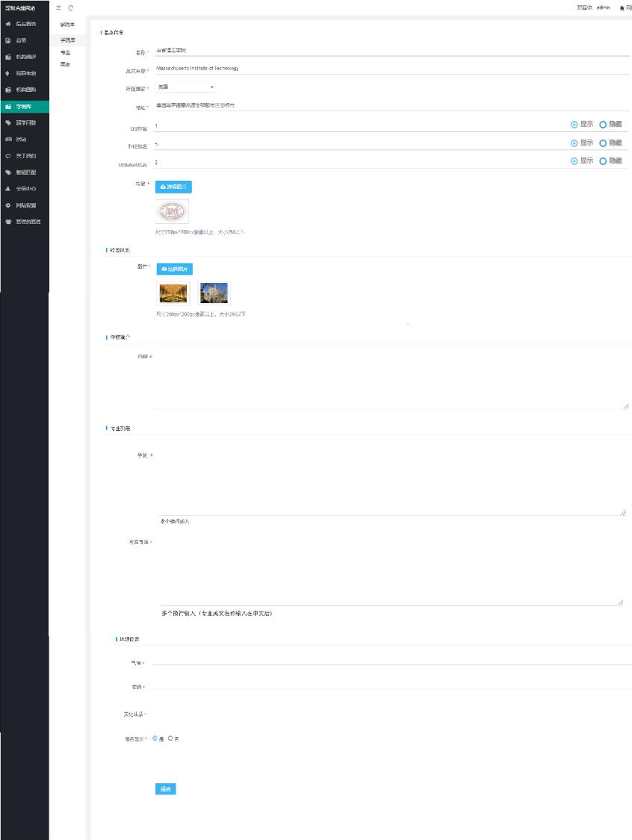Grab the resize handle of the 对应专业 textarea
Viewport: 632px width, 840px height.
click(x=621, y=603)
